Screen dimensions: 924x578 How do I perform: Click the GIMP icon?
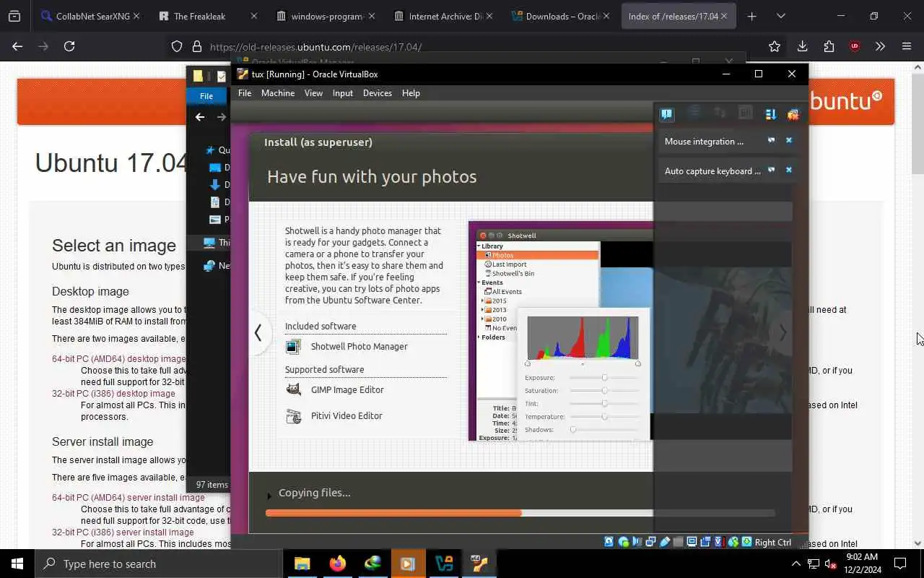[x=293, y=389]
